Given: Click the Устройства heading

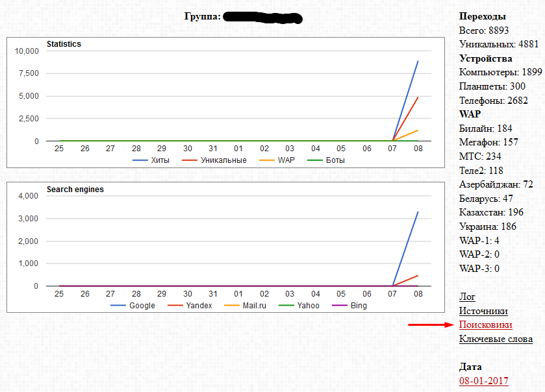Looking at the screenshot, I should coord(486,58).
